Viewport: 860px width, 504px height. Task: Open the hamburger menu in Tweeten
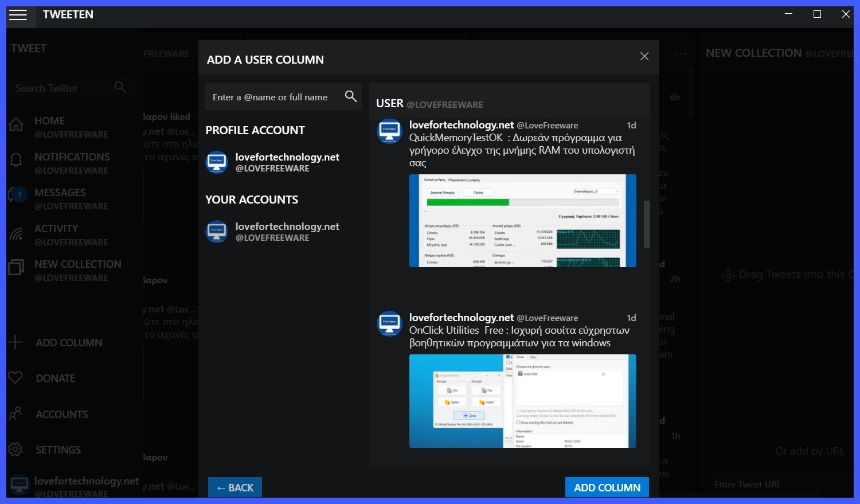[x=18, y=14]
